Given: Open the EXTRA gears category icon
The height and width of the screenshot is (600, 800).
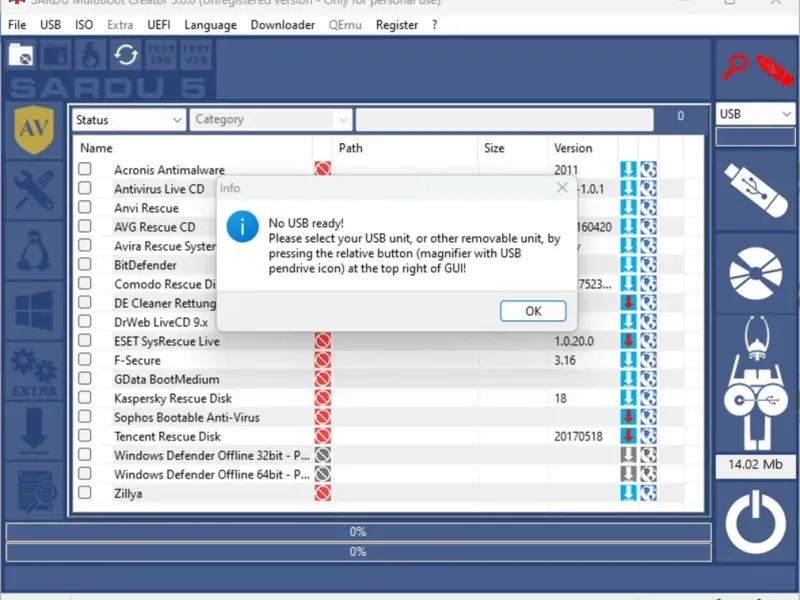Looking at the screenshot, I should [34, 372].
